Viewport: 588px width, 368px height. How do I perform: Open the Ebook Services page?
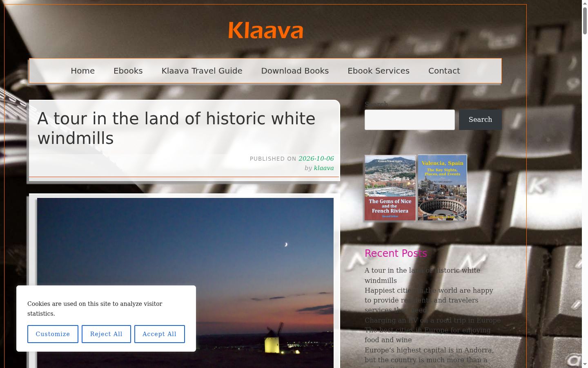379,71
